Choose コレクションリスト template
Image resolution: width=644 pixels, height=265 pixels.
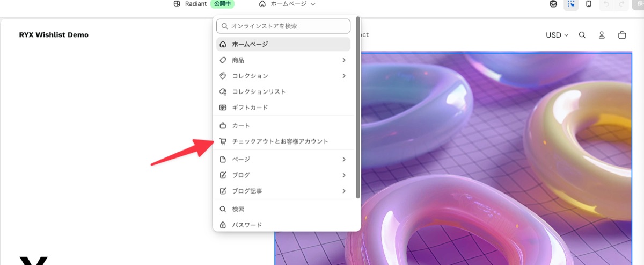point(283,92)
